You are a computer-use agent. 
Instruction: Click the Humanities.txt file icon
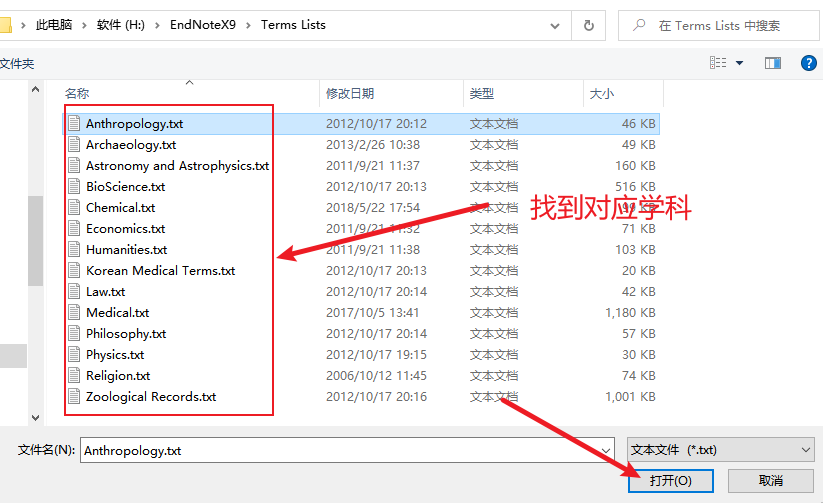[74, 249]
